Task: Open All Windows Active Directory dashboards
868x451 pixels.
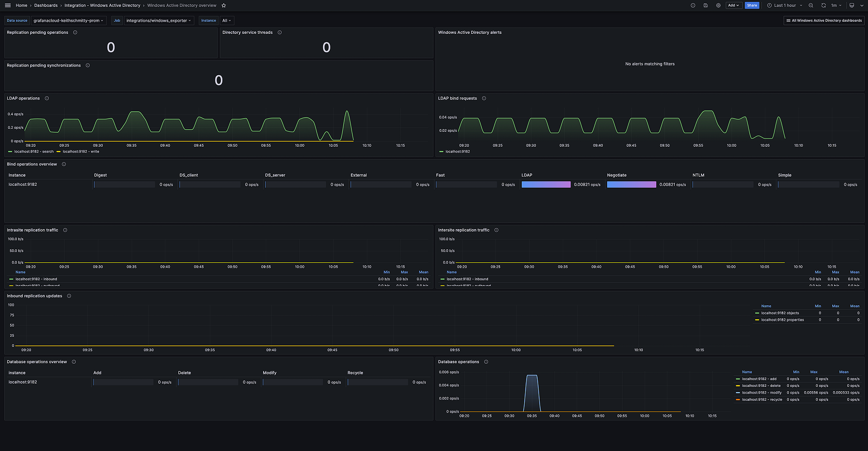Action: click(823, 20)
